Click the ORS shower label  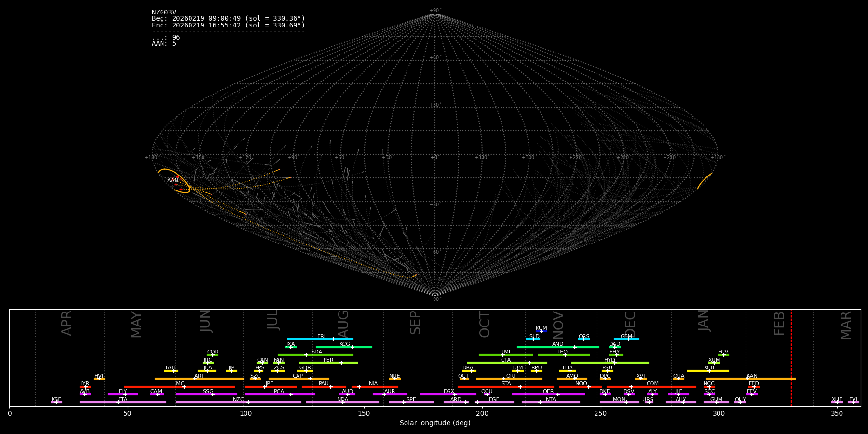[584, 337]
